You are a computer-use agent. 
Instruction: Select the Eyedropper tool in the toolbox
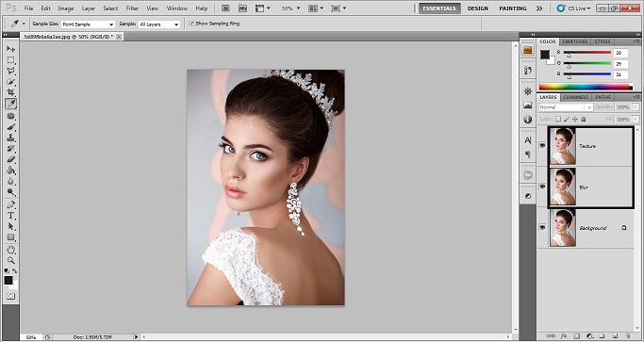pyautogui.click(x=10, y=104)
